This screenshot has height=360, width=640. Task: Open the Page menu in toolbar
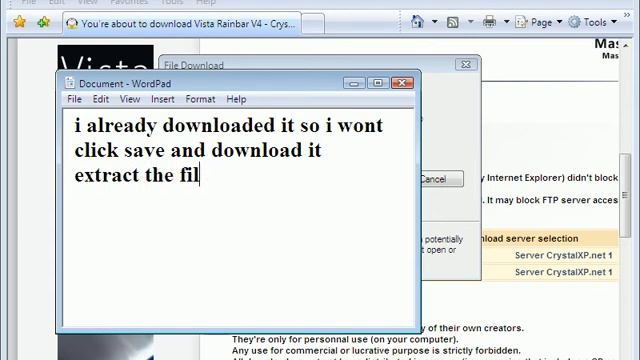point(538,22)
